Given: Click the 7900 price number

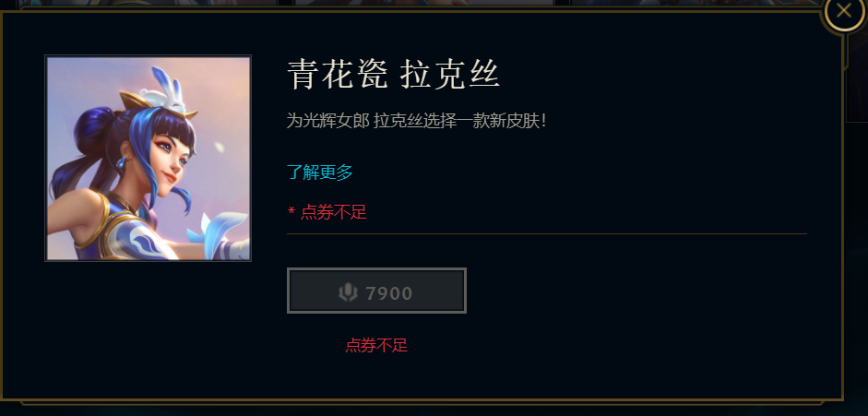Looking at the screenshot, I should 389,293.
